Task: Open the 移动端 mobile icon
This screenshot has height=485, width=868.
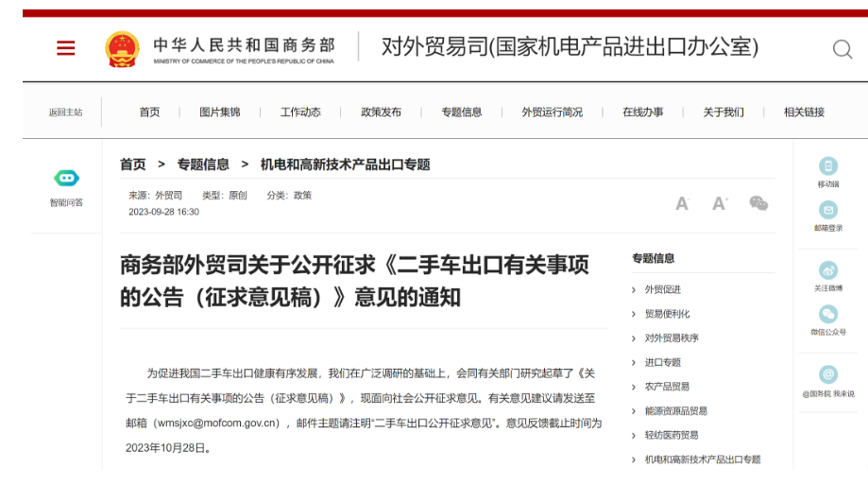Action: click(828, 166)
